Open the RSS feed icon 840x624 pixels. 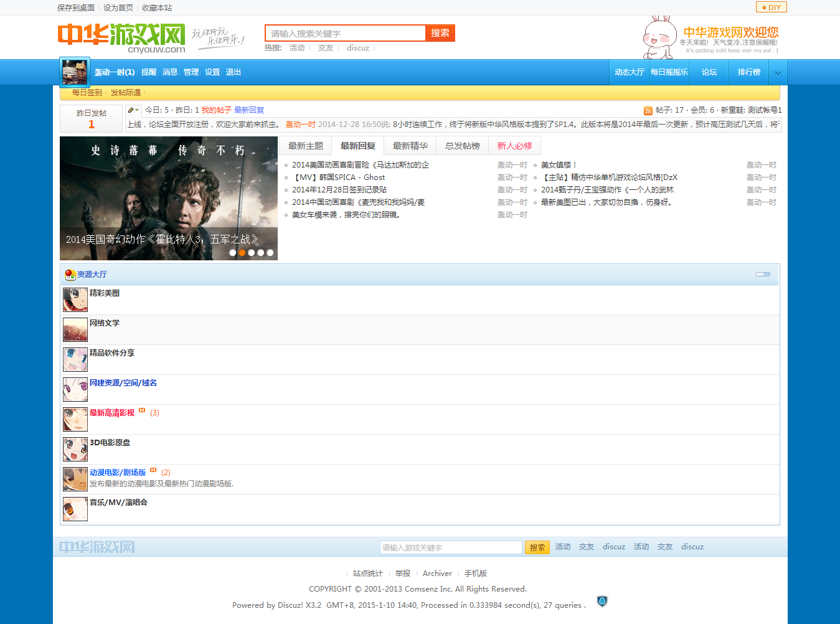648,110
